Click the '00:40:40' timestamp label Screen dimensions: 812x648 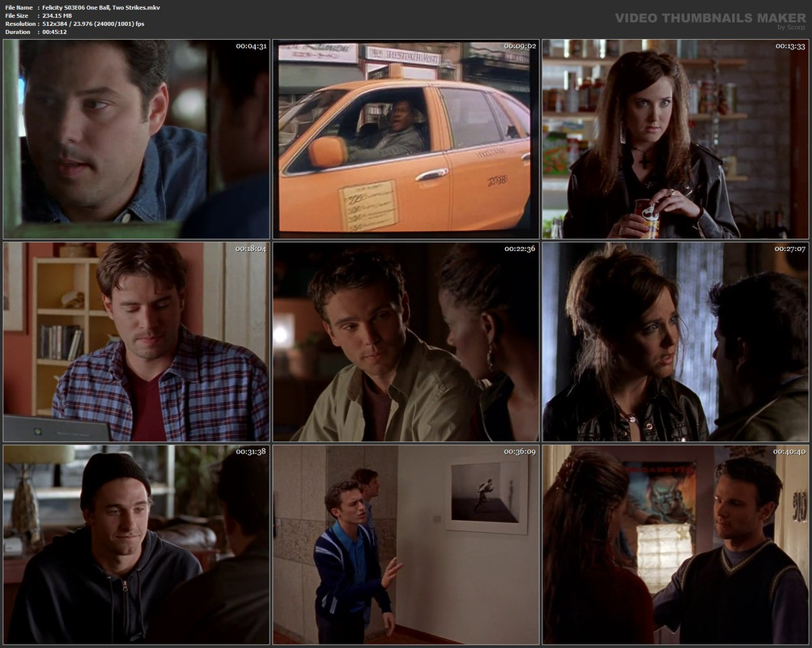(x=790, y=452)
